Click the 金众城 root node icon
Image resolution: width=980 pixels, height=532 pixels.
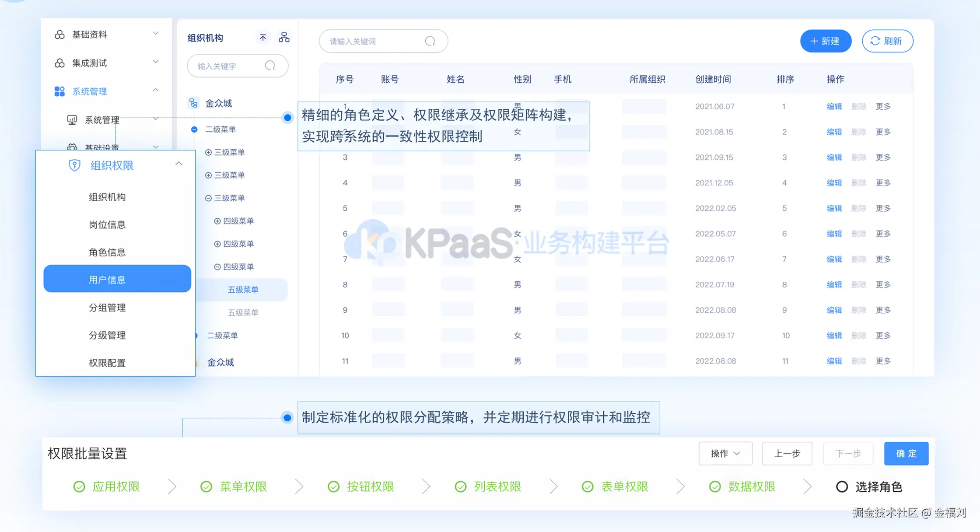(x=193, y=103)
